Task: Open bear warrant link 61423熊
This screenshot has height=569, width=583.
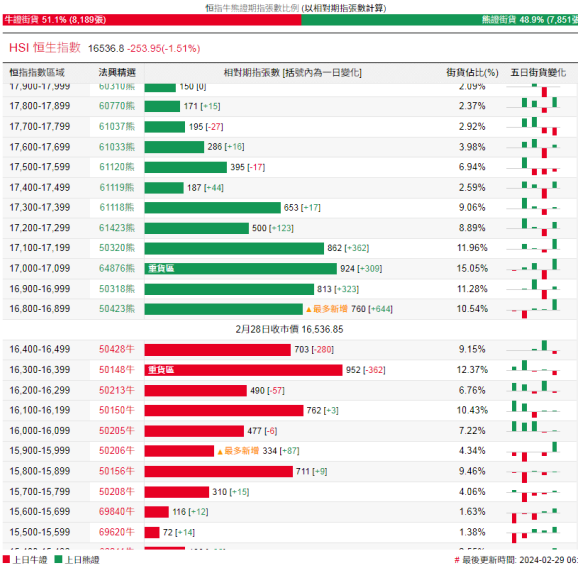Action: pos(117,228)
